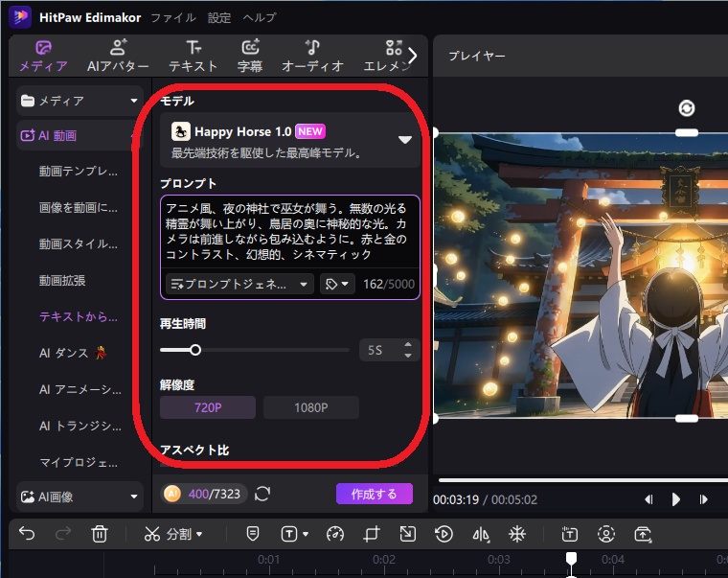Click the AI credits 400/7323 coin badge
This screenshot has height=578, width=728.
coord(203,494)
